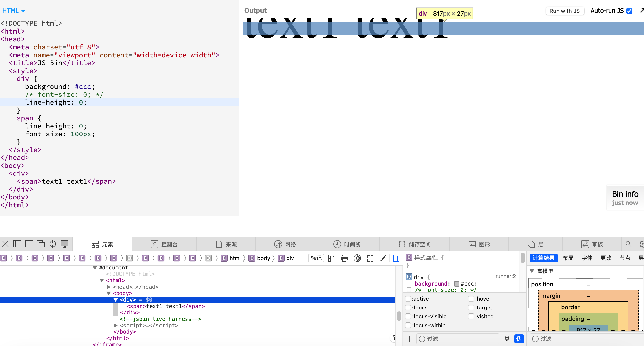Viewport: 644px width, 346px height.
Task: Expand the <head>…</head> tree node
Action: point(109,287)
